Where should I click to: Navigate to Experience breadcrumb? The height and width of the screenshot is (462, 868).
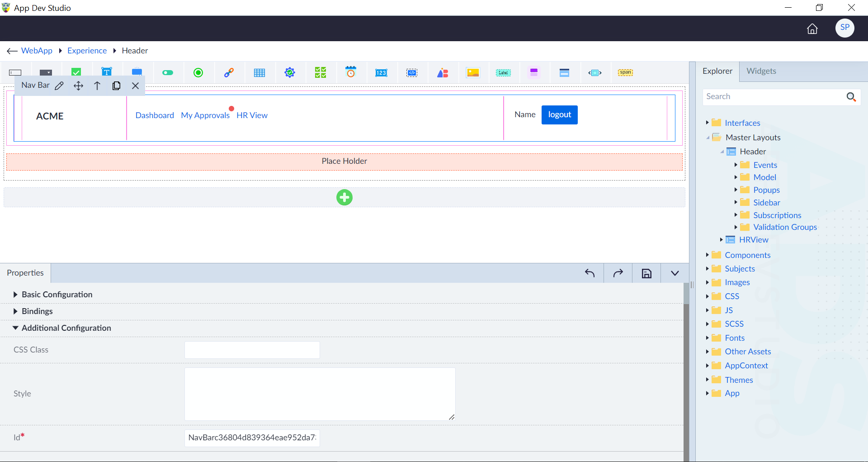coord(87,51)
